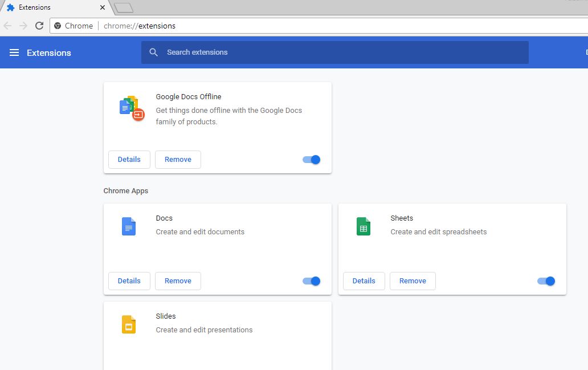Remove the Sheets app
The width and height of the screenshot is (588, 370).
pos(413,281)
